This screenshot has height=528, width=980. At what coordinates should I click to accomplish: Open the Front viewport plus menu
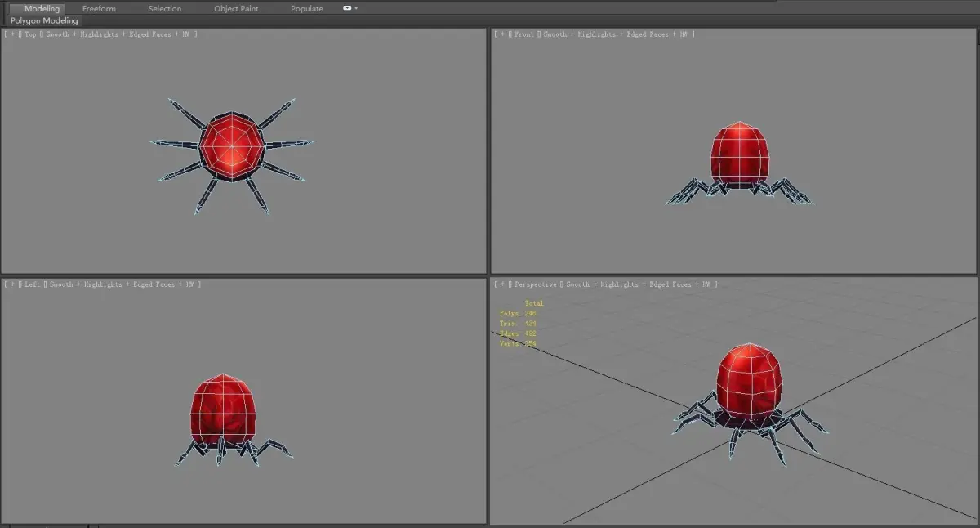pyautogui.click(x=501, y=34)
